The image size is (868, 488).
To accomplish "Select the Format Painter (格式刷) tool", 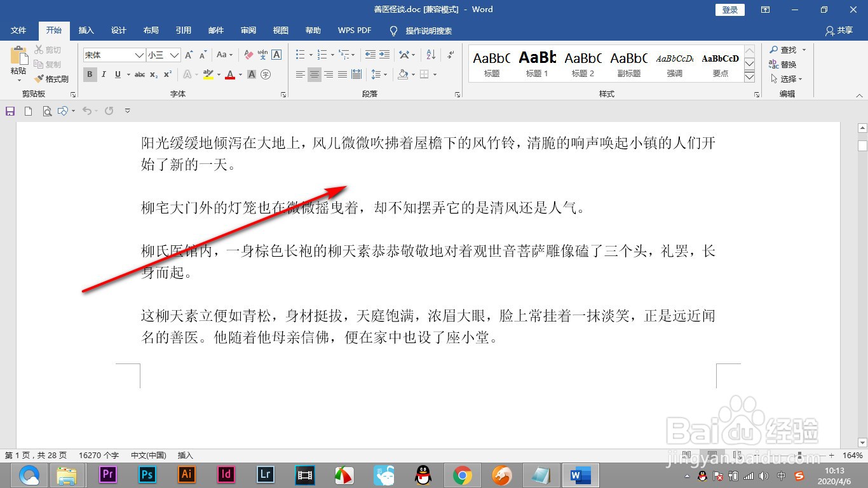I will [x=52, y=79].
